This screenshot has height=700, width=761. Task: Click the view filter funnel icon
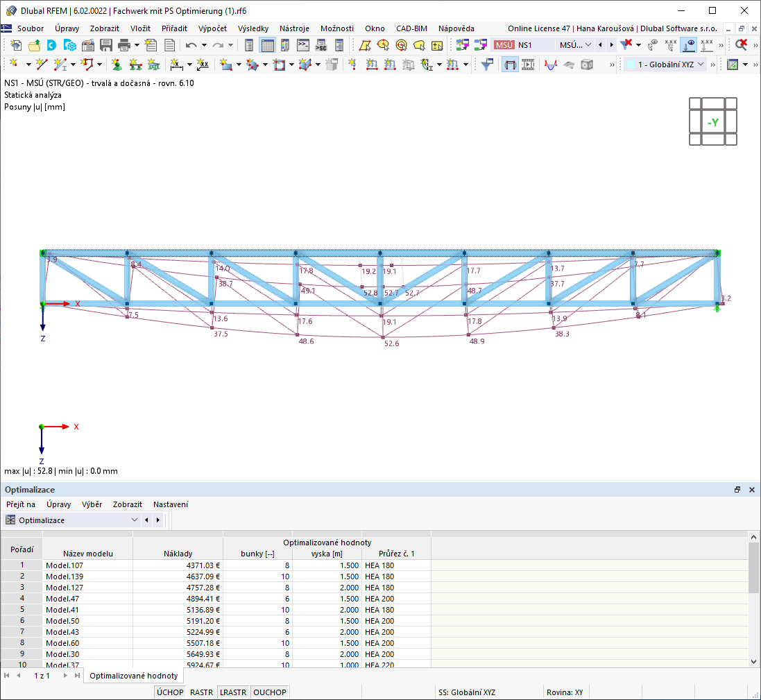(487, 64)
